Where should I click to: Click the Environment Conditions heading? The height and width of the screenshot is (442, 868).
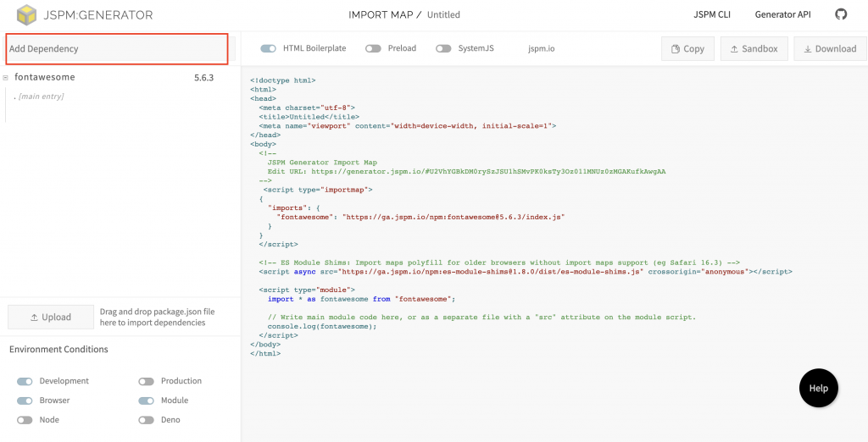click(x=58, y=350)
